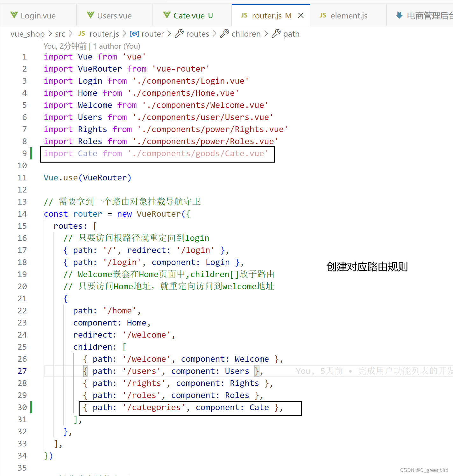The width and height of the screenshot is (453, 476).
Task: Click '/users' path string on line 27
Action: click(x=142, y=371)
